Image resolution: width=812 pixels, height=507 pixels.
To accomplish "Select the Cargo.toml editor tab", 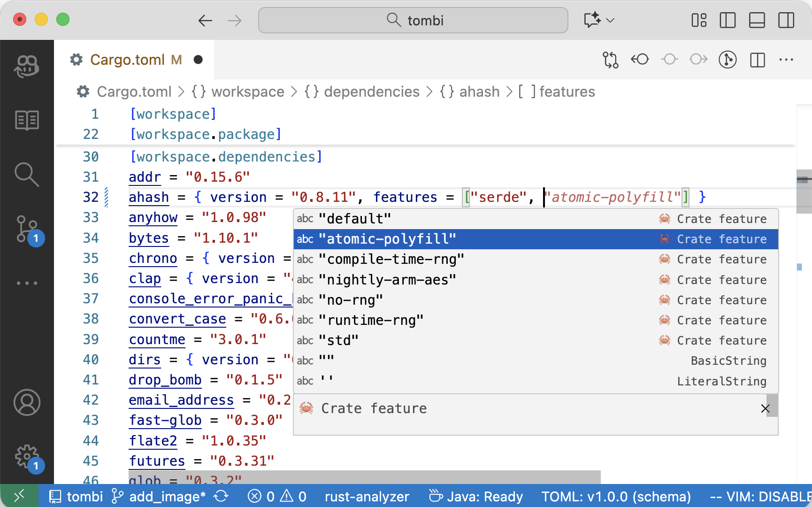I will (127, 60).
